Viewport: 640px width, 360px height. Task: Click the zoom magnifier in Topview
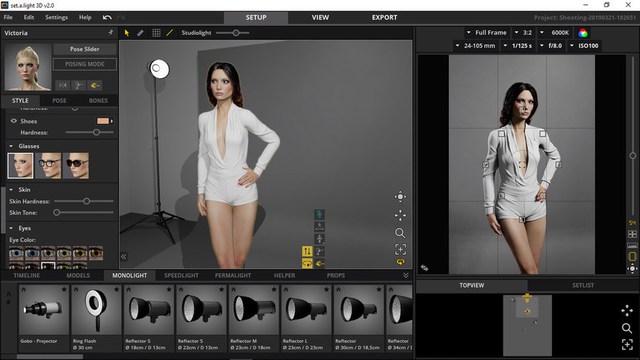click(627, 328)
